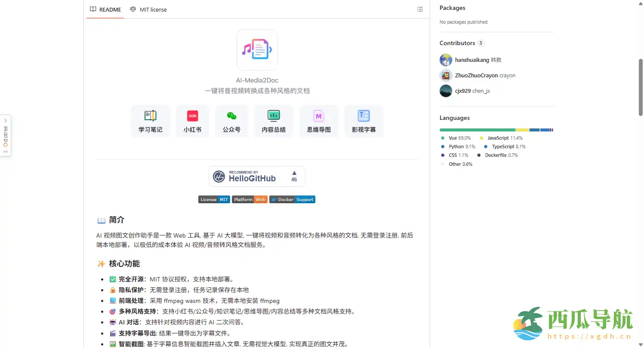Click the License MIT badge
Image resolution: width=644 pixels, height=348 pixels.
point(214,199)
